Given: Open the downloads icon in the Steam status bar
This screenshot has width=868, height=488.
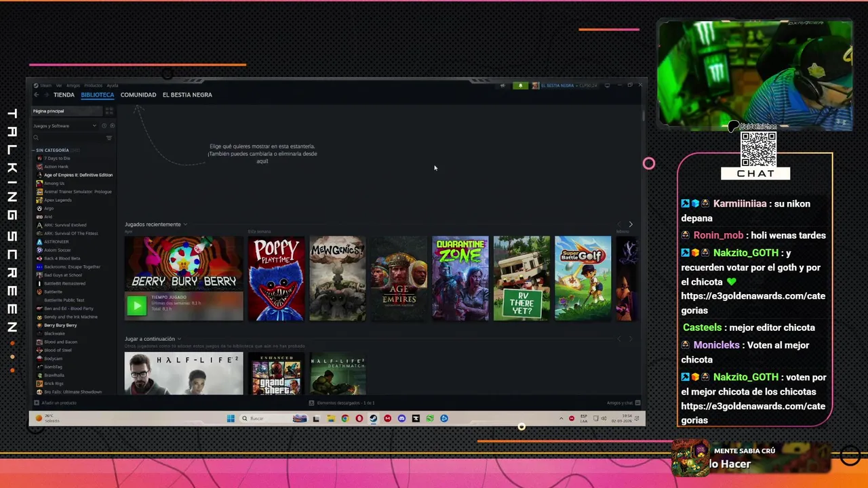Looking at the screenshot, I should coord(311,403).
